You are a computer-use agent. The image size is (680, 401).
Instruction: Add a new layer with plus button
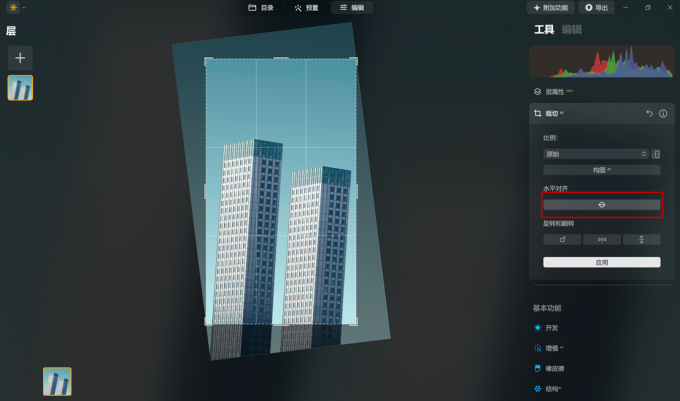click(x=20, y=58)
